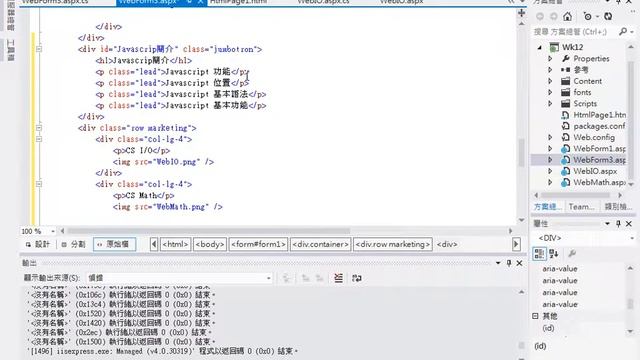Click the editor vertical scrollbar thumb
640x360 pixels.
(521, 152)
